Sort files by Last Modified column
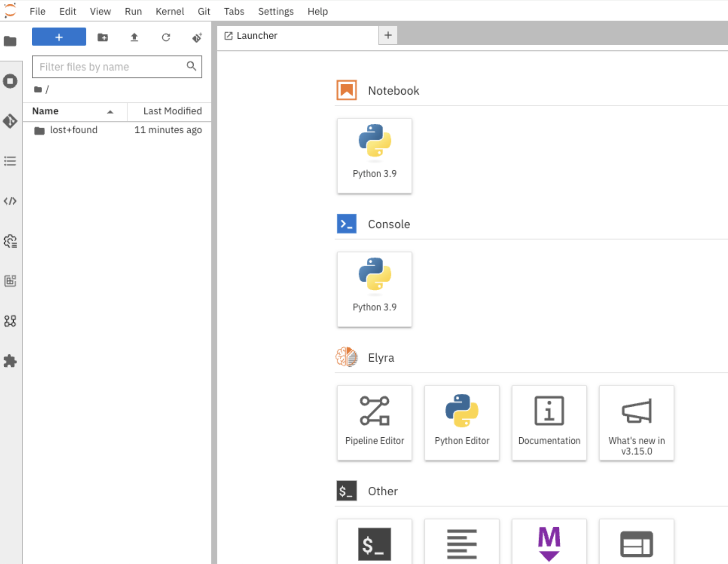 (169, 111)
